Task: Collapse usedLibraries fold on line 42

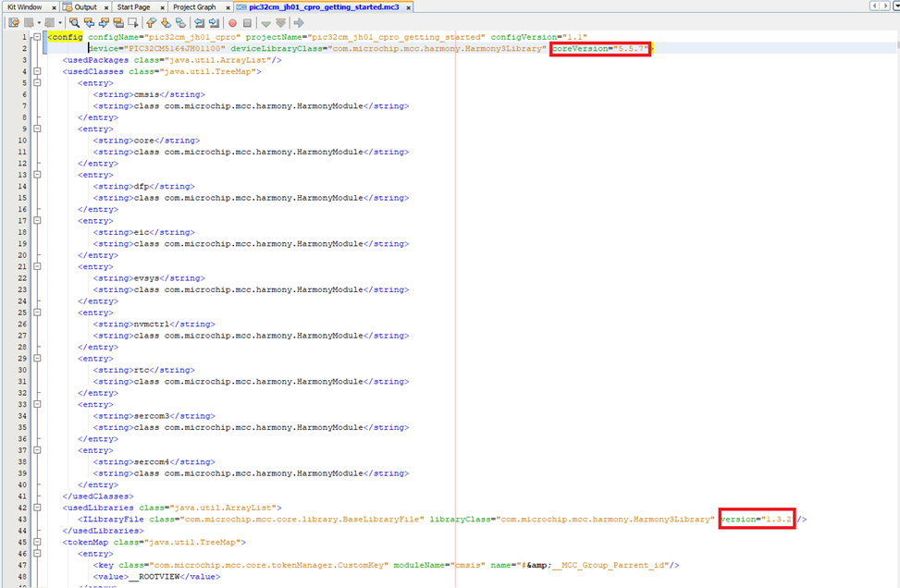Action: 37,508
